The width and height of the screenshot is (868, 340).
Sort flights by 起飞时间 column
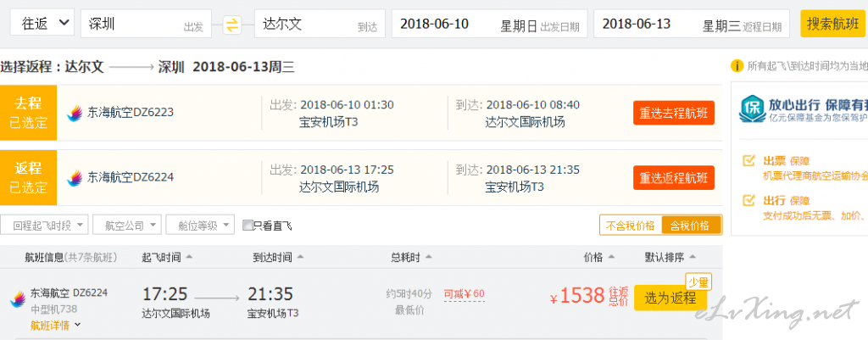pyautogui.click(x=167, y=258)
